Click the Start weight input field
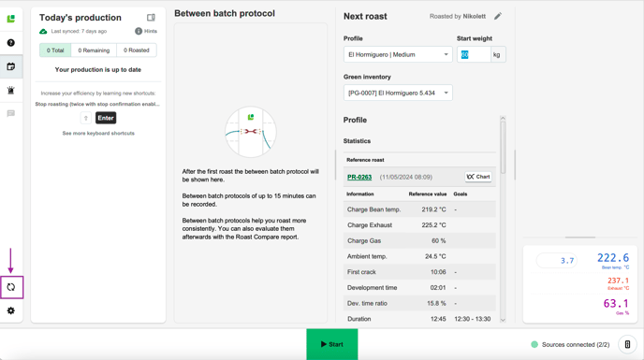 tap(474, 54)
